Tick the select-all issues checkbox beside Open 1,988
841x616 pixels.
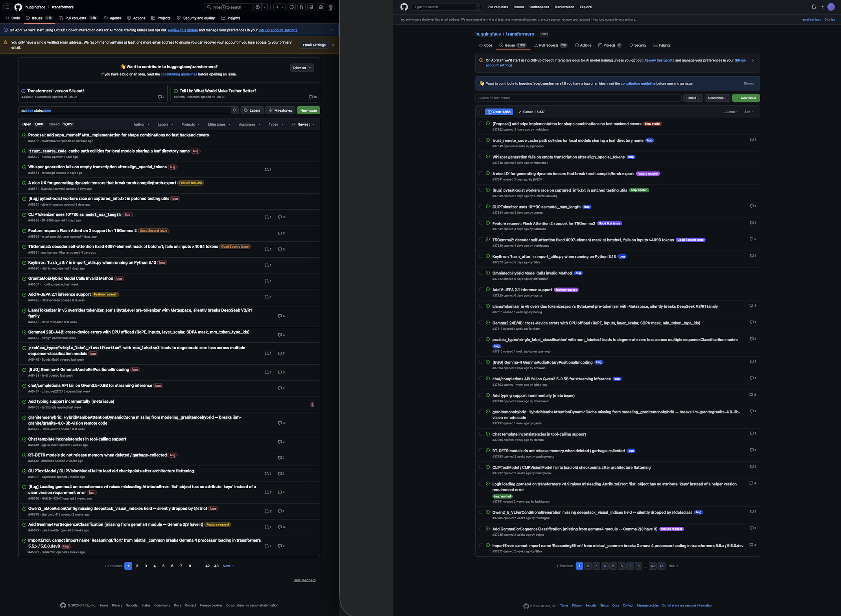point(481,112)
